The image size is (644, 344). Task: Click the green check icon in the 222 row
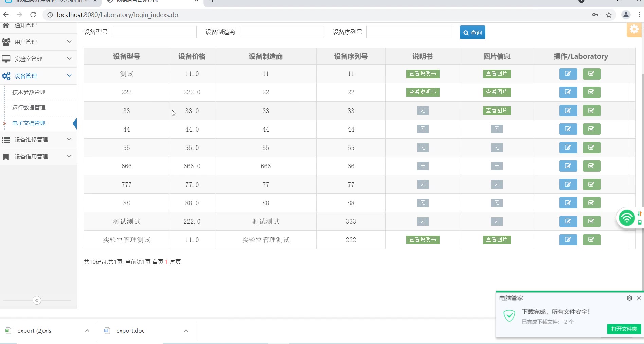591,92
